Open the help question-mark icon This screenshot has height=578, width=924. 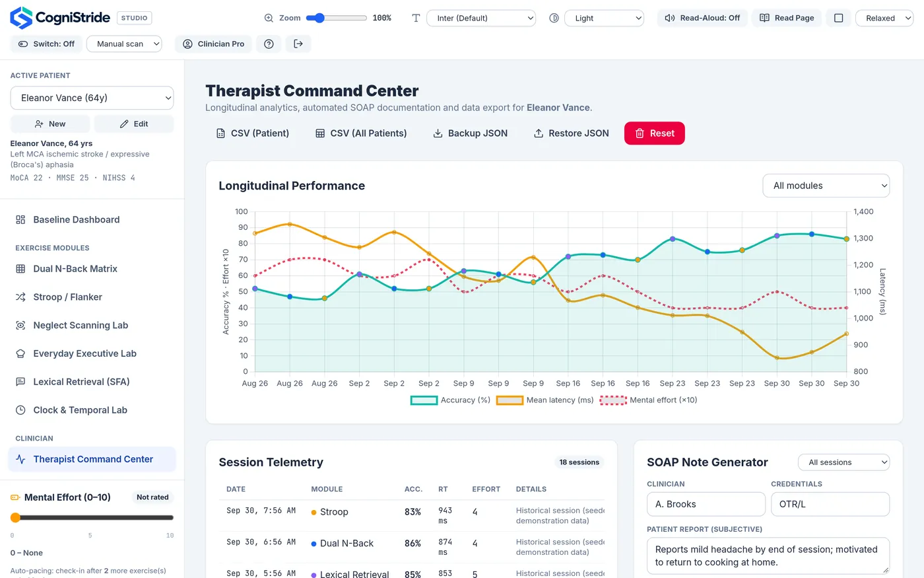269,44
